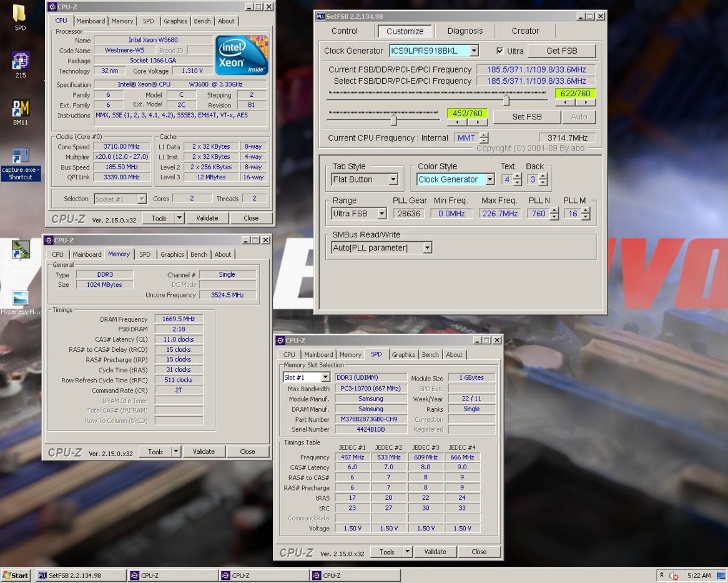Click the Tools button in CPU-Z SPD window
The width and height of the screenshot is (728, 583).
coord(386,552)
